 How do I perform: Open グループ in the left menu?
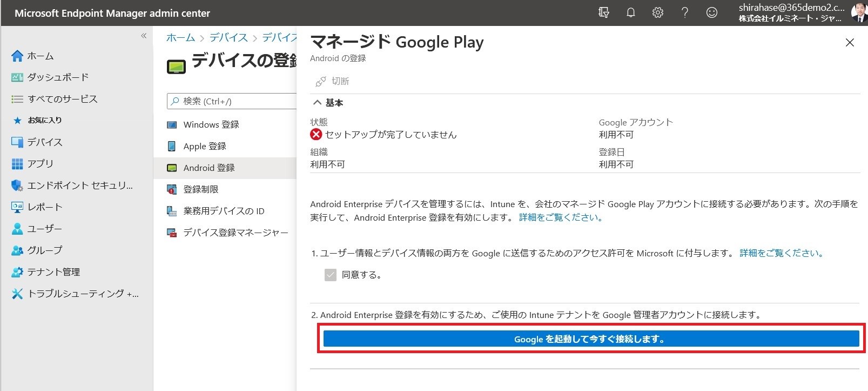[x=45, y=250]
